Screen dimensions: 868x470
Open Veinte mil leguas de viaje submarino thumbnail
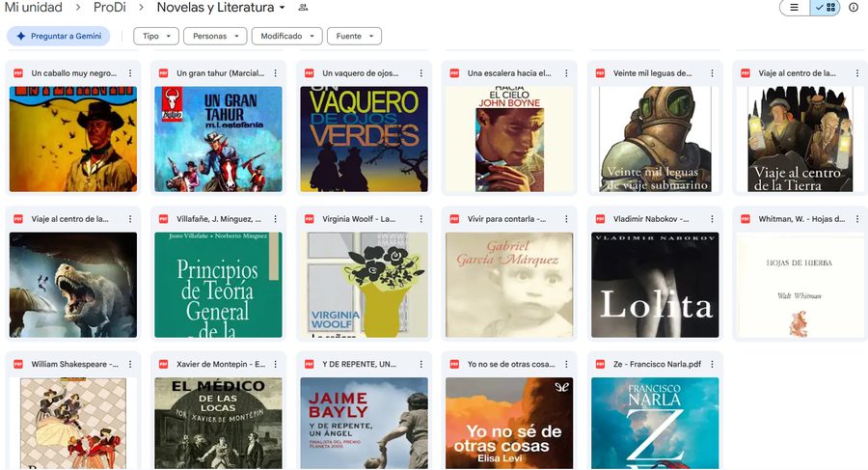[x=655, y=139]
